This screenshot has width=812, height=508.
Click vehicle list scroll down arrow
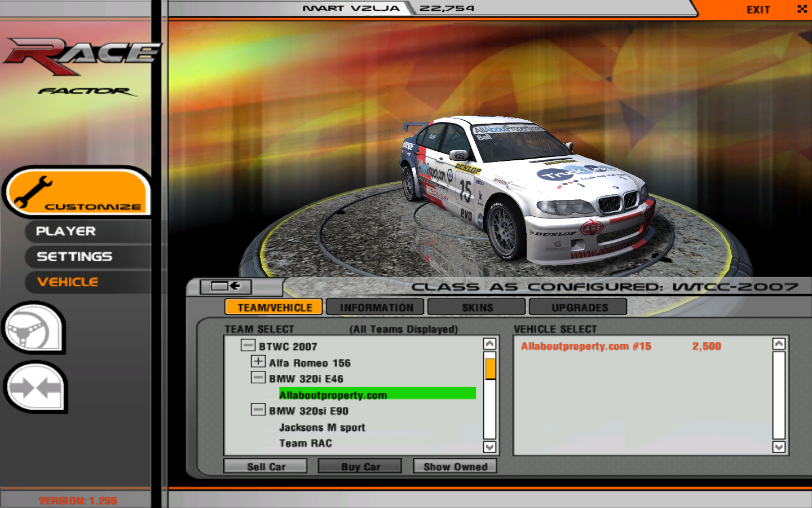click(779, 447)
